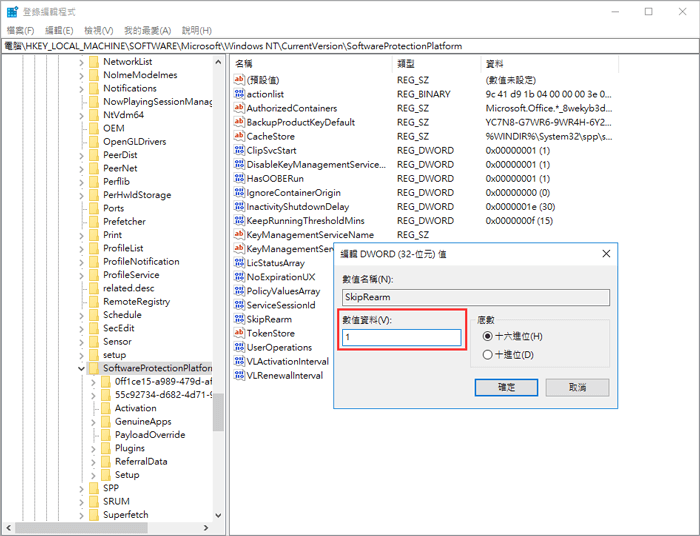The width and height of the screenshot is (700, 536).
Task: Click the DisableKeyManagementService DWORD icon
Action: pos(239,164)
